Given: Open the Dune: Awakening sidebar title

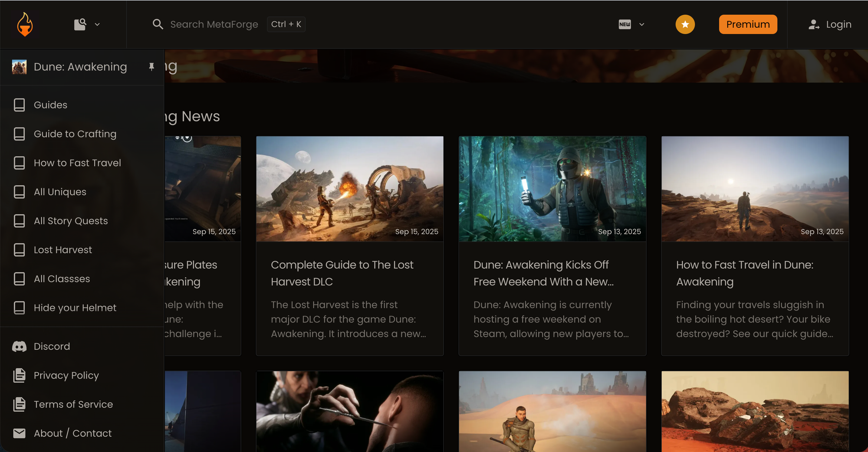Looking at the screenshot, I should point(80,67).
